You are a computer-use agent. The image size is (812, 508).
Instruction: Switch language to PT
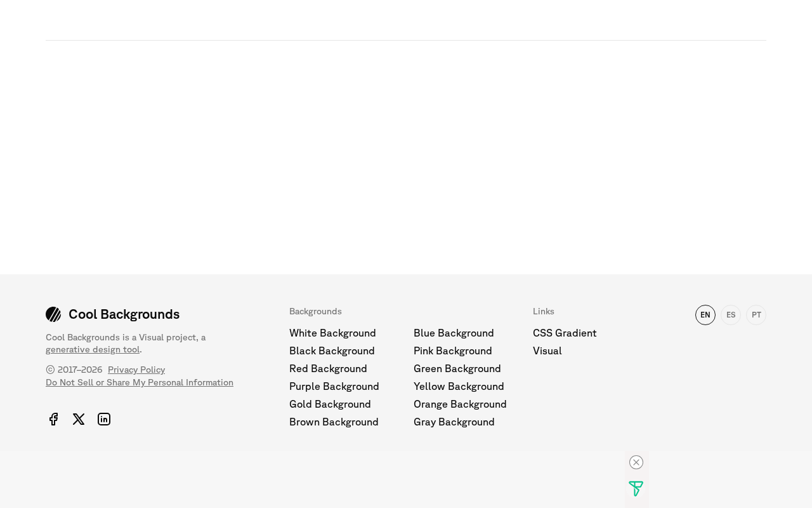click(756, 315)
